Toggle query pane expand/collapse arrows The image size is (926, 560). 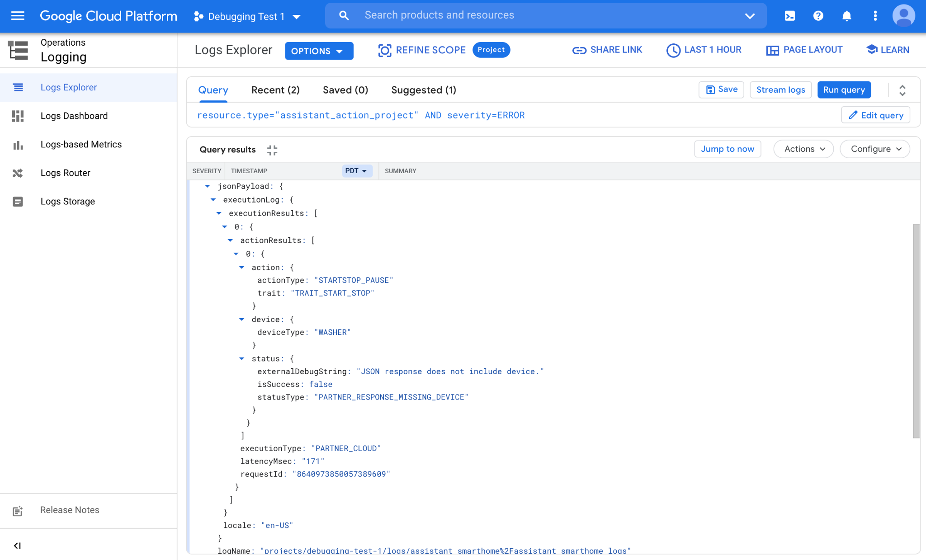[902, 90]
